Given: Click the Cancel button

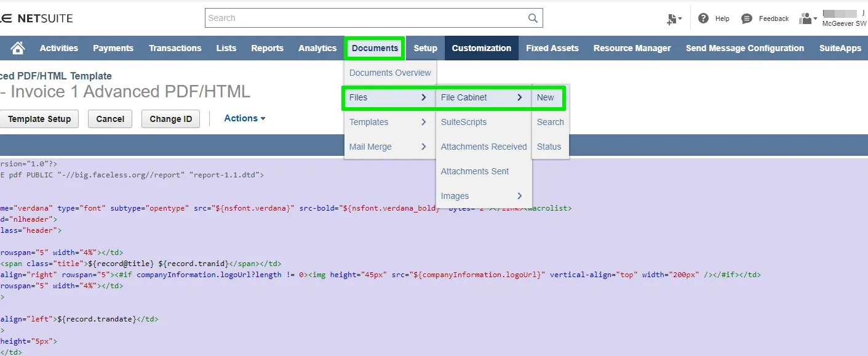Looking at the screenshot, I should point(110,119).
